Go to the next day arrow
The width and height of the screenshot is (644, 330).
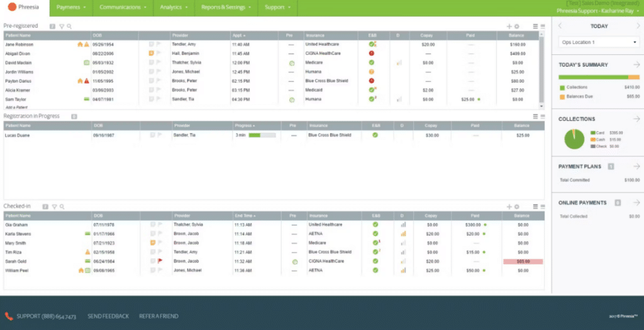pos(638,26)
